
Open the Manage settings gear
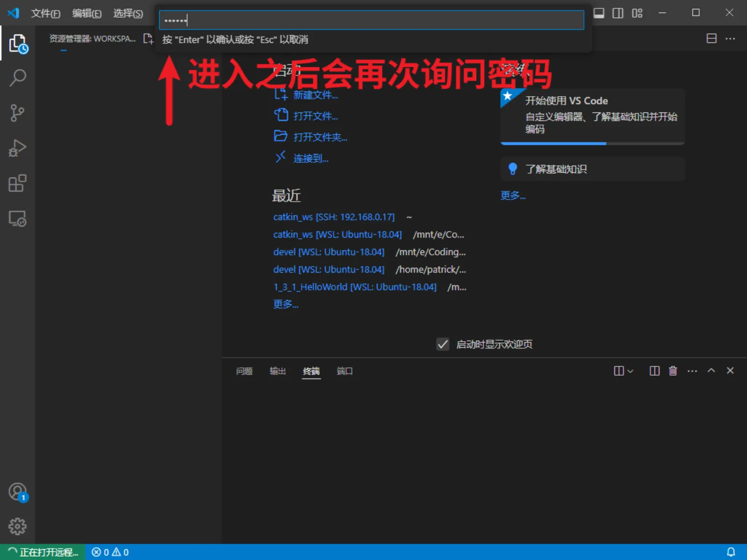18,526
